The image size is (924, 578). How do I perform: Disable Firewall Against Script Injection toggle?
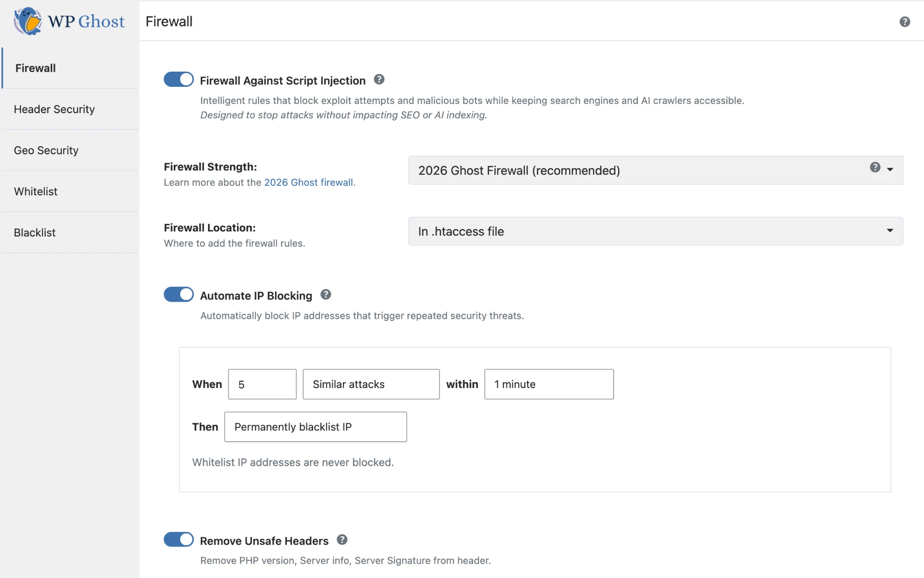pos(179,79)
